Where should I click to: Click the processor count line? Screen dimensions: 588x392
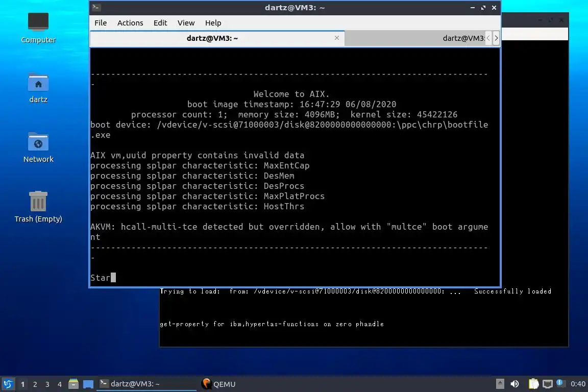tap(294, 114)
